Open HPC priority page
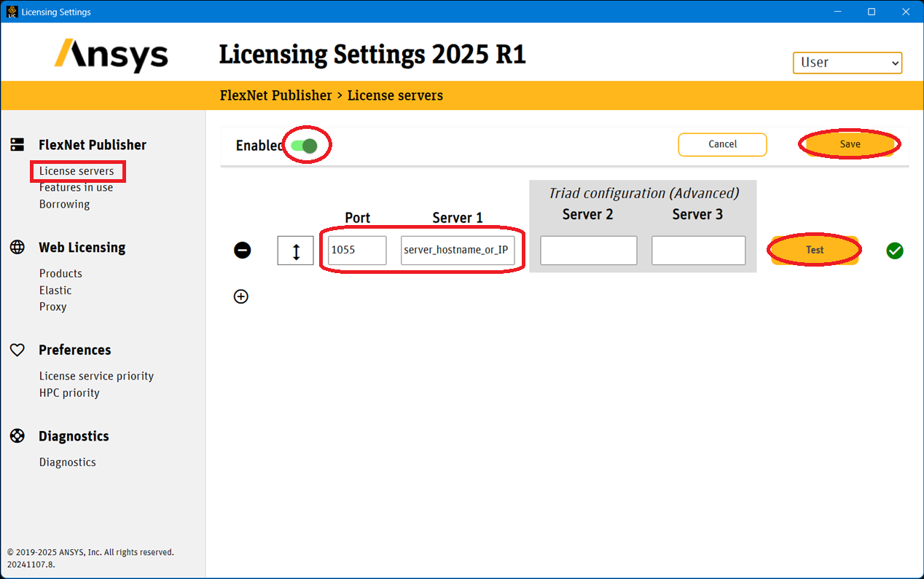Screen dimensions: 924x579 pyautogui.click(x=69, y=393)
